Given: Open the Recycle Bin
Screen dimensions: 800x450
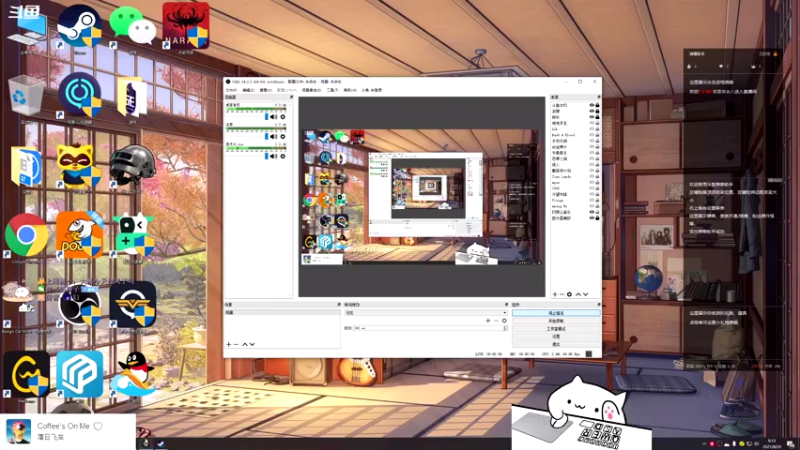Looking at the screenshot, I should tap(26, 97).
